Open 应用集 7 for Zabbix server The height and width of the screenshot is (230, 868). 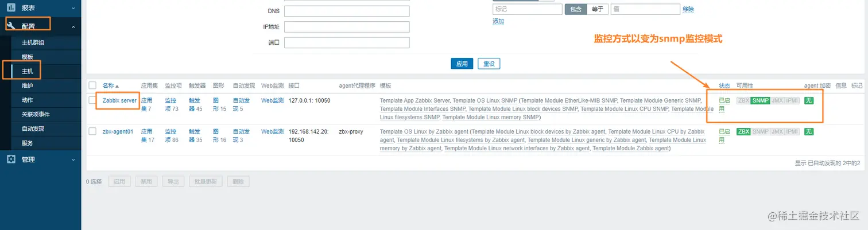147,104
